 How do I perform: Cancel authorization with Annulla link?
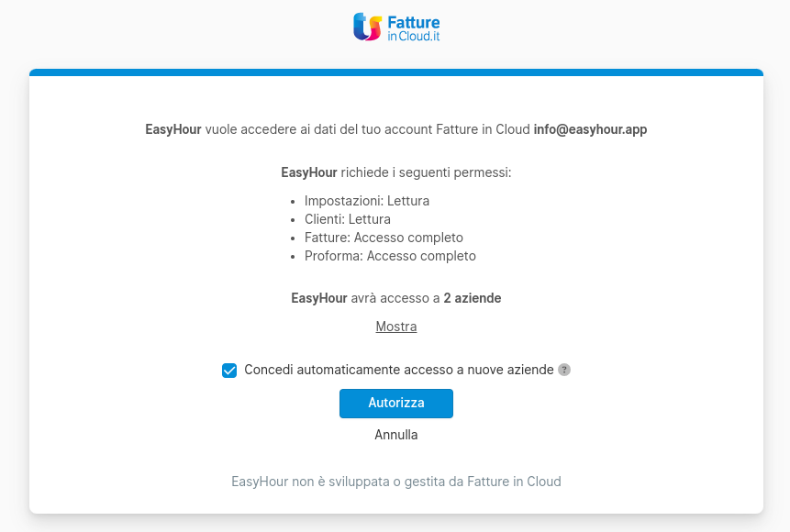(x=396, y=435)
